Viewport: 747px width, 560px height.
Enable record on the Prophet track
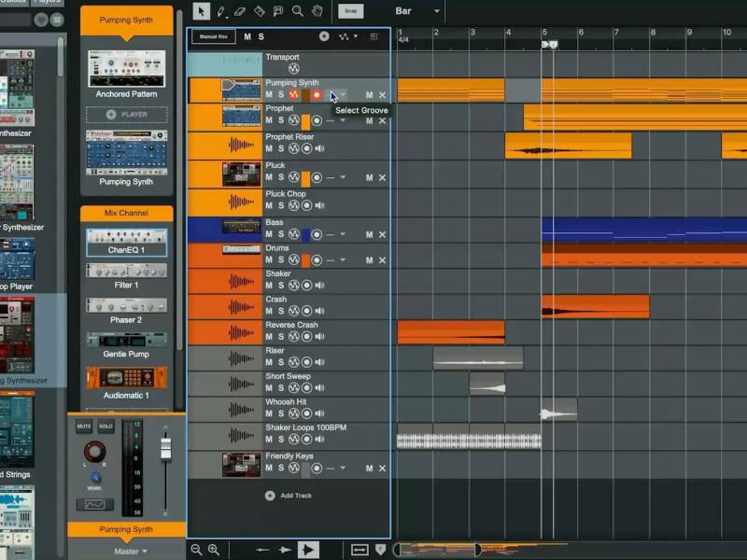[317, 120]
